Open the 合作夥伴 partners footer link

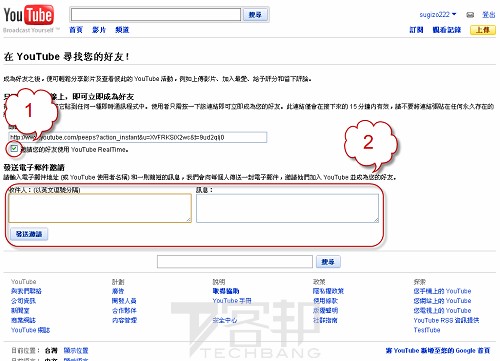(x=124, y=311)
